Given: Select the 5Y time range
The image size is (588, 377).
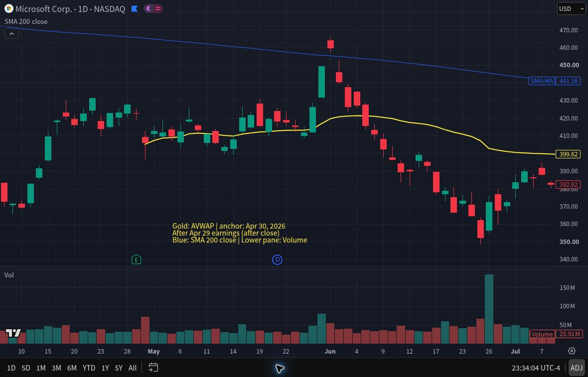Looking at the screenshot, I should tap(119, 368).
